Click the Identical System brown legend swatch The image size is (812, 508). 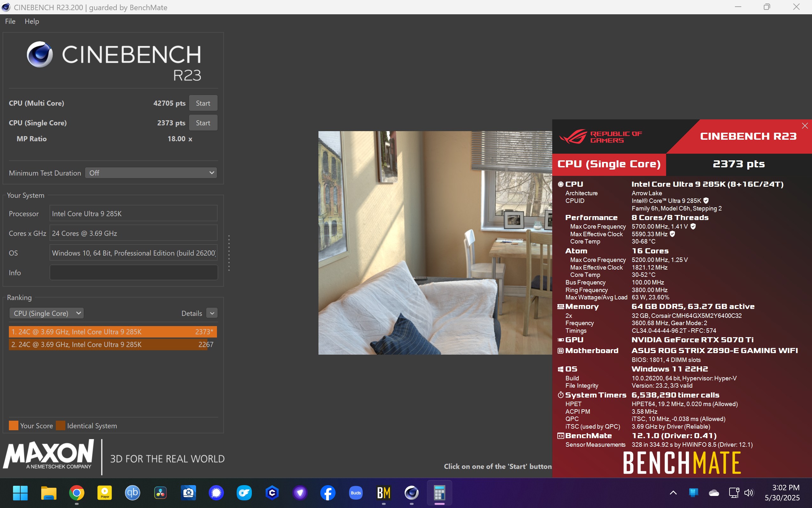60,426
